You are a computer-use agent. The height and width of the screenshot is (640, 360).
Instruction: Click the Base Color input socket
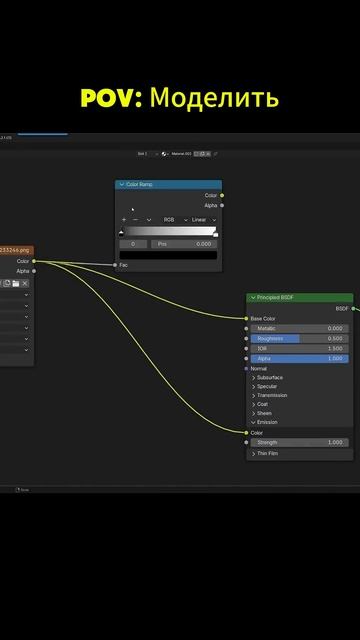(x=246, y=318)
